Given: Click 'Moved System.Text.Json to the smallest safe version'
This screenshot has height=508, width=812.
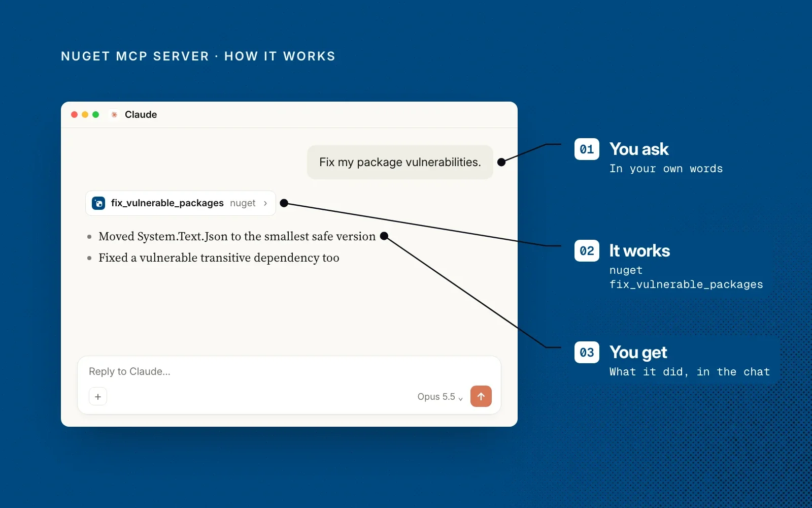Looking at the screenshot, I should 237,236.
